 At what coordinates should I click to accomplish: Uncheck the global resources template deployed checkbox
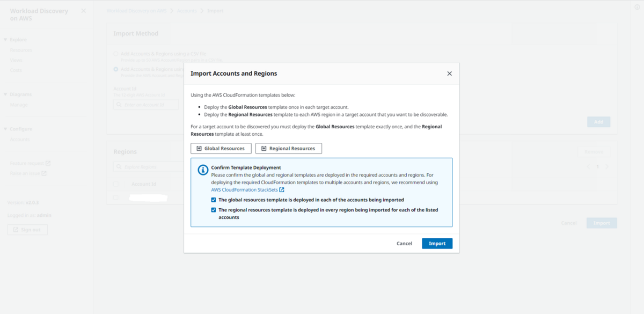(214, 200)
